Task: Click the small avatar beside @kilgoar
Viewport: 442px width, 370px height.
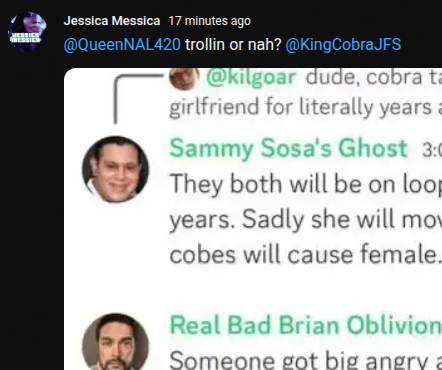Action: 184,78
